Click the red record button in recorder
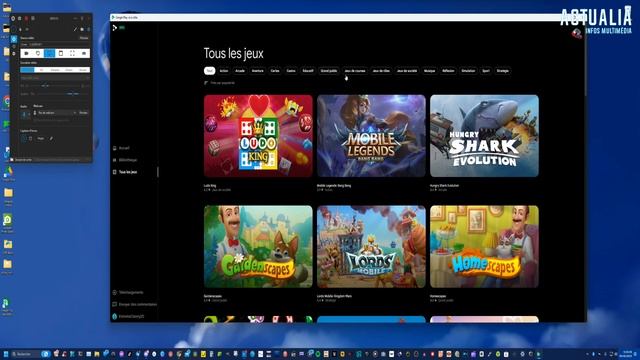The width and height of the screenshot is (640, 360). tap(26, 18)
